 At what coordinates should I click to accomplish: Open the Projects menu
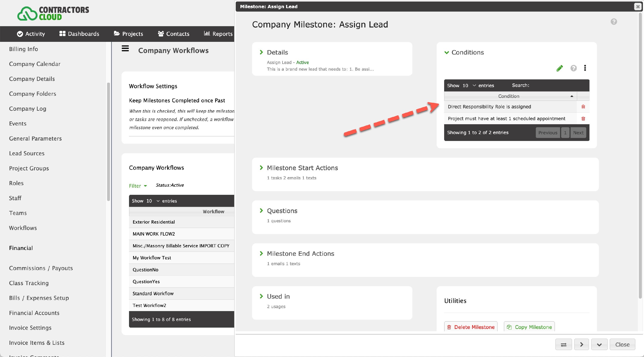click(128, 34)
